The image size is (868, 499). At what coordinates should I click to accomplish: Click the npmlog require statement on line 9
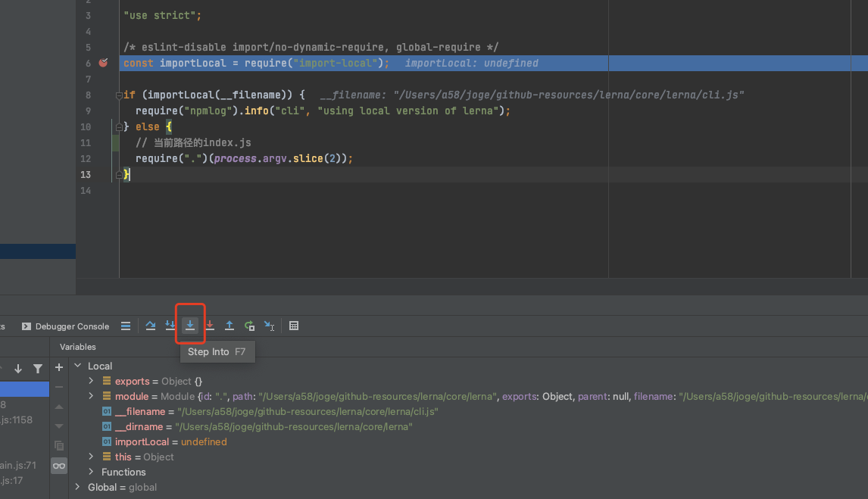tap(323, 111)
